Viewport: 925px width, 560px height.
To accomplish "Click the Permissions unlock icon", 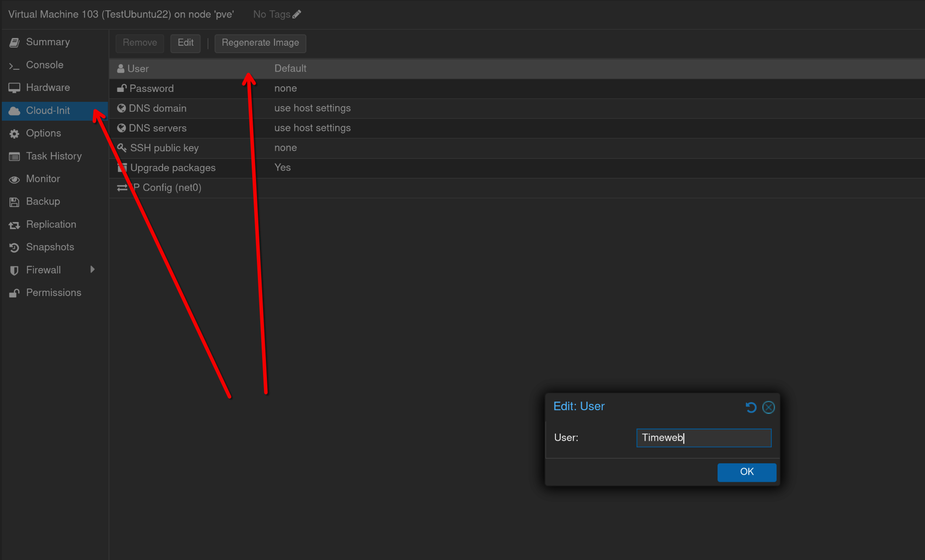I will coord(15,293).
